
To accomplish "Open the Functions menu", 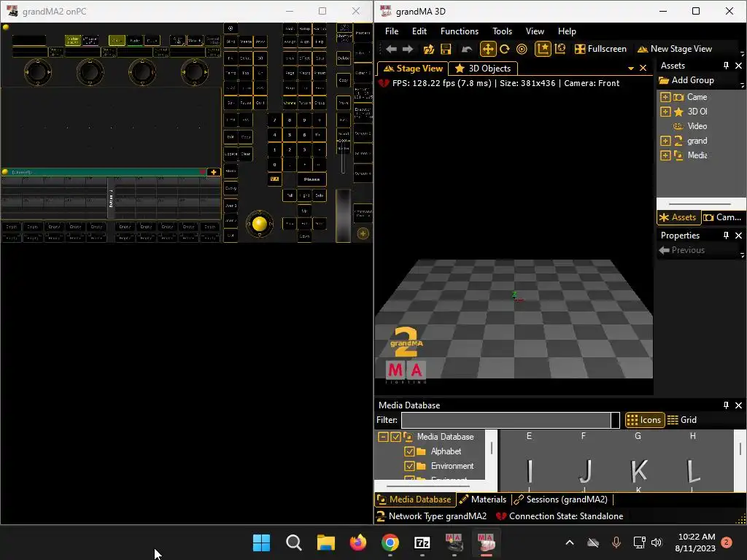I will coord(460,31).
